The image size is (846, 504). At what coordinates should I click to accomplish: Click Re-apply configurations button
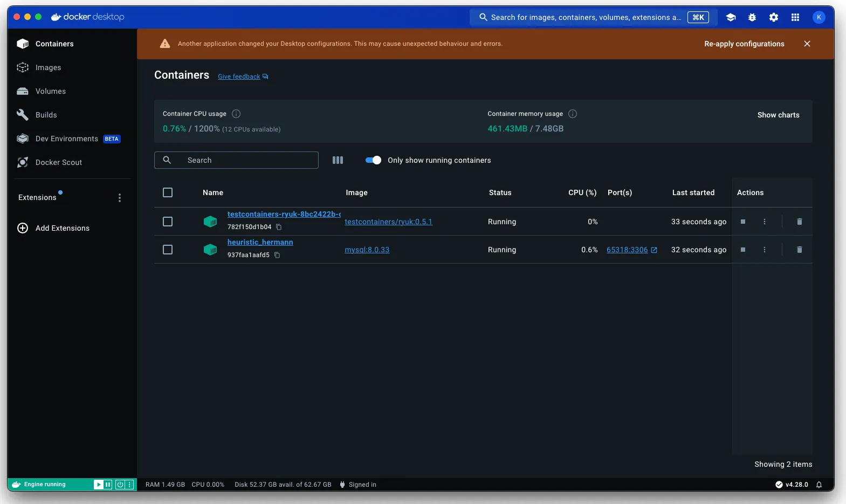tap(744, 44)
